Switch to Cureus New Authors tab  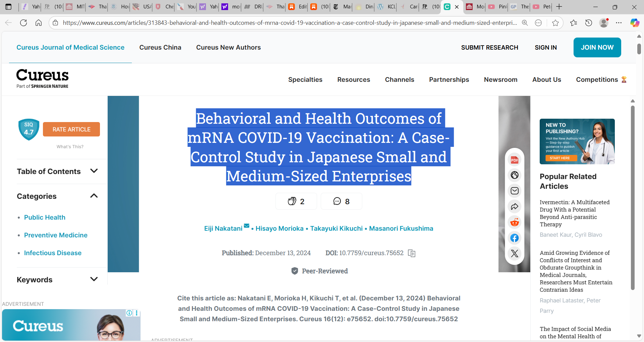click(228, 47)
